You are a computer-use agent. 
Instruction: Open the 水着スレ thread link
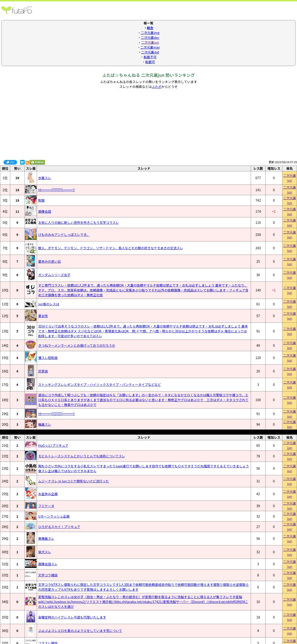(44, 178)
